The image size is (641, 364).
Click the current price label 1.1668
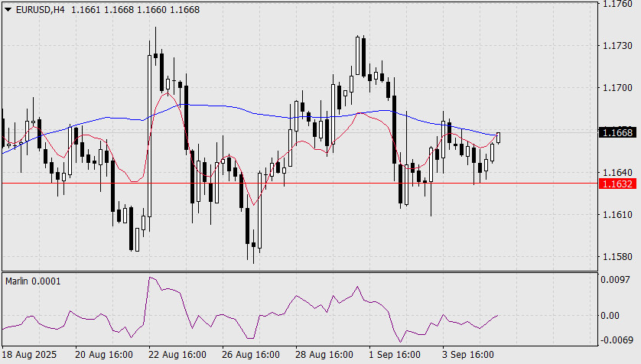(x=617, y=132)
